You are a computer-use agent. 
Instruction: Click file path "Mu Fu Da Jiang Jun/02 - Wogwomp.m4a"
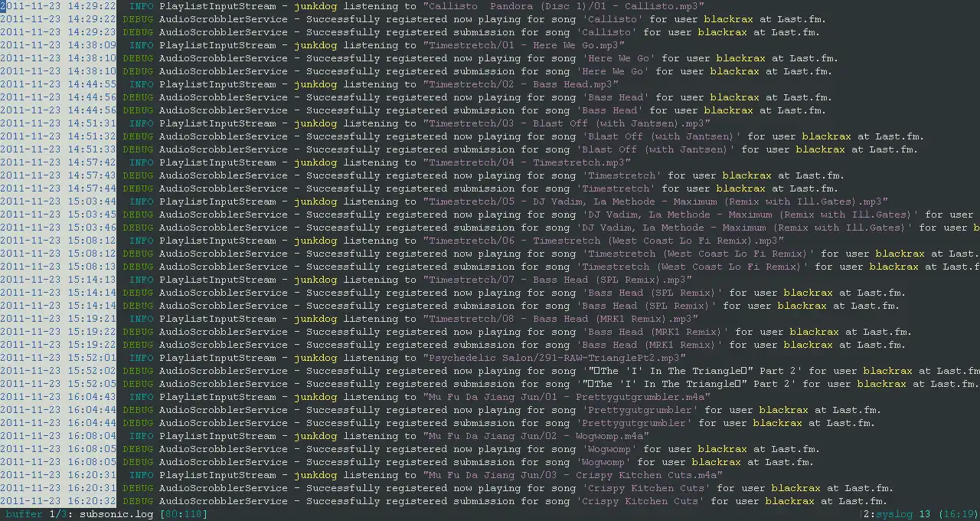pos(536,436)
